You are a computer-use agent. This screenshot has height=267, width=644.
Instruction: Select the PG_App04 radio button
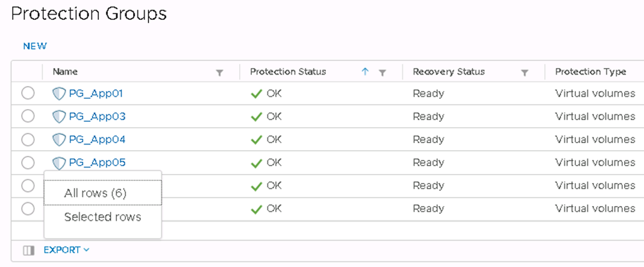tap(28, 140)
